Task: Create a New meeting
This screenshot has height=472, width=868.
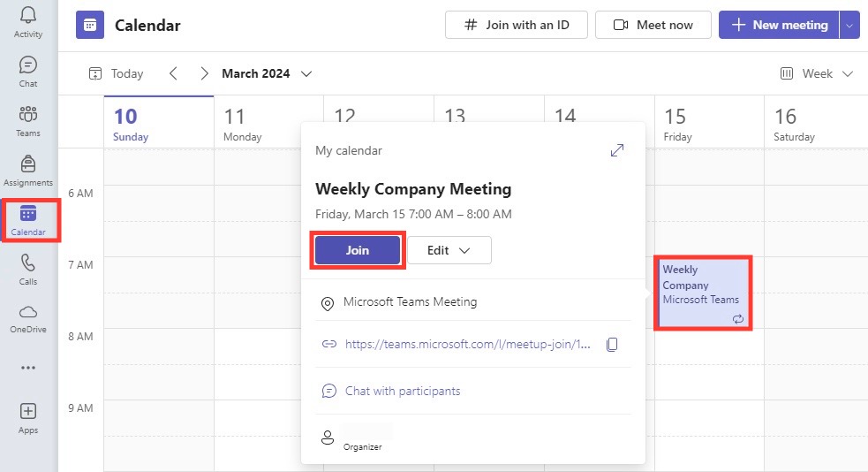Action: [x=779, y=25]
